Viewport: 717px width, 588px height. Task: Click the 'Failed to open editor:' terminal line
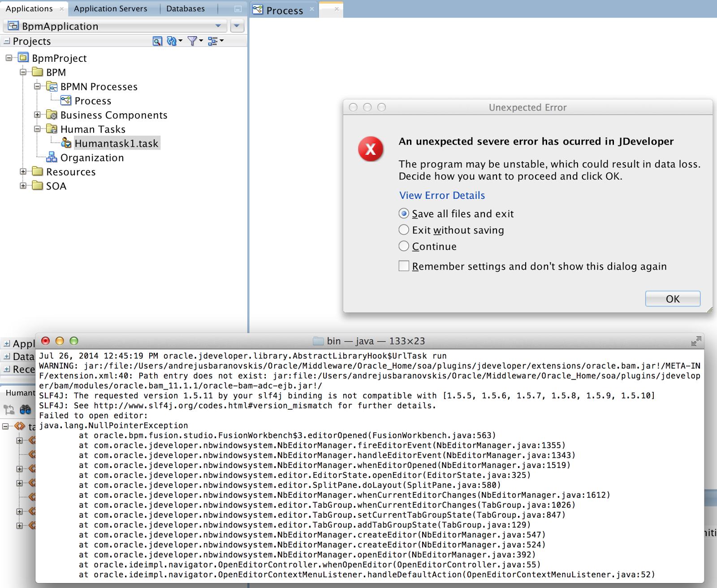coord(93,416)
